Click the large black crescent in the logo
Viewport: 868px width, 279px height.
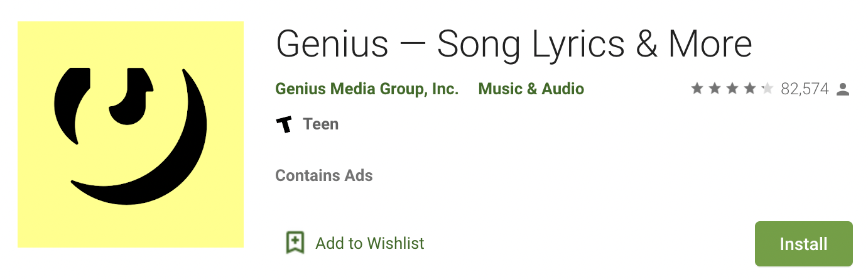point(170,170)
